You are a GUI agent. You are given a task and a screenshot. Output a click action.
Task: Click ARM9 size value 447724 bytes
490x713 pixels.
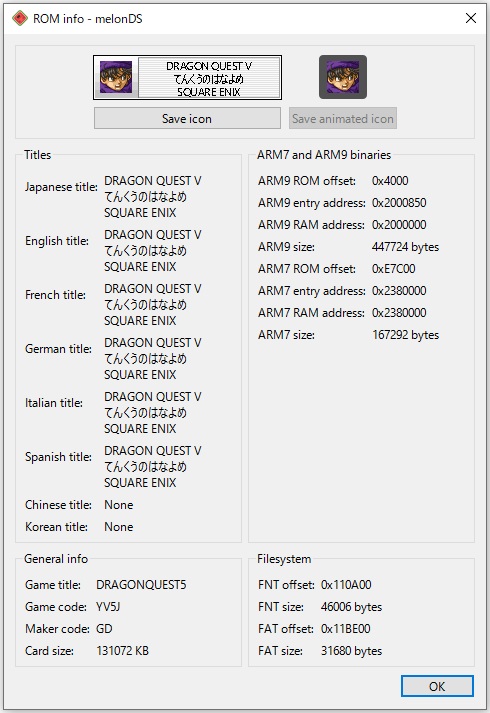pos(405,247)
